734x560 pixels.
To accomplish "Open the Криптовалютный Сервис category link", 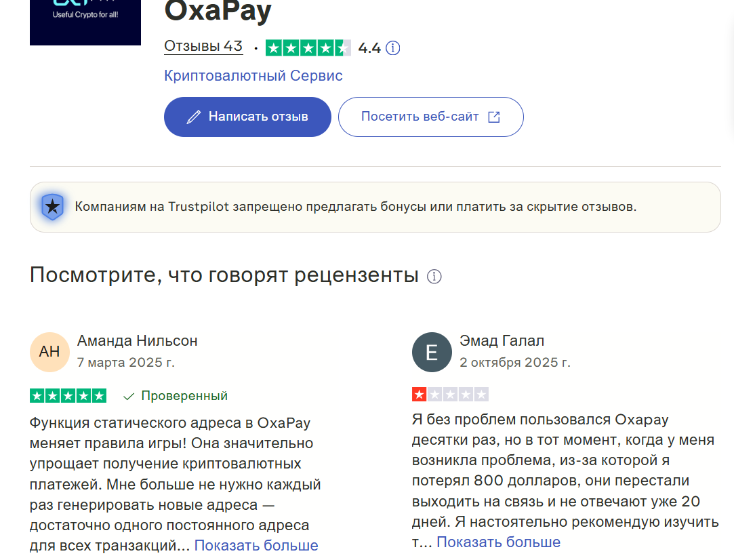I will [x=252, y=75].
